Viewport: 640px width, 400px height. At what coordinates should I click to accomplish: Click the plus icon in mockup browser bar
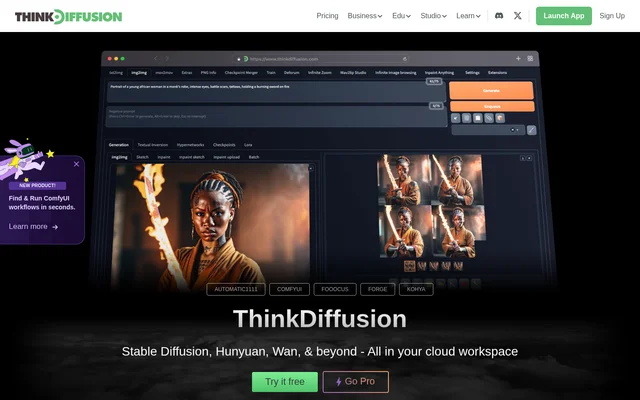pos(518,58)
